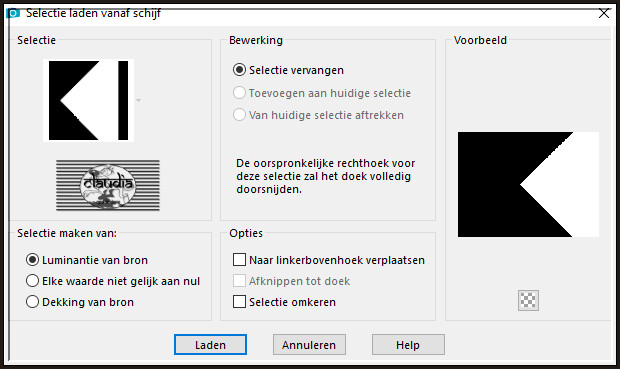Image resolution: width=620 pixels, height=369 pixels.
Task: Click the Voorbeeld preview image
Action: (x=528, y=185)
